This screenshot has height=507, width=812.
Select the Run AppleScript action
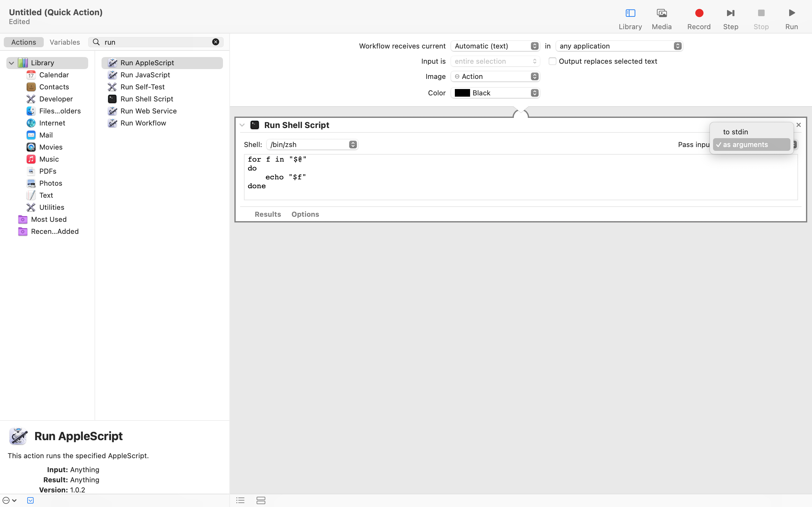point(147,63)
